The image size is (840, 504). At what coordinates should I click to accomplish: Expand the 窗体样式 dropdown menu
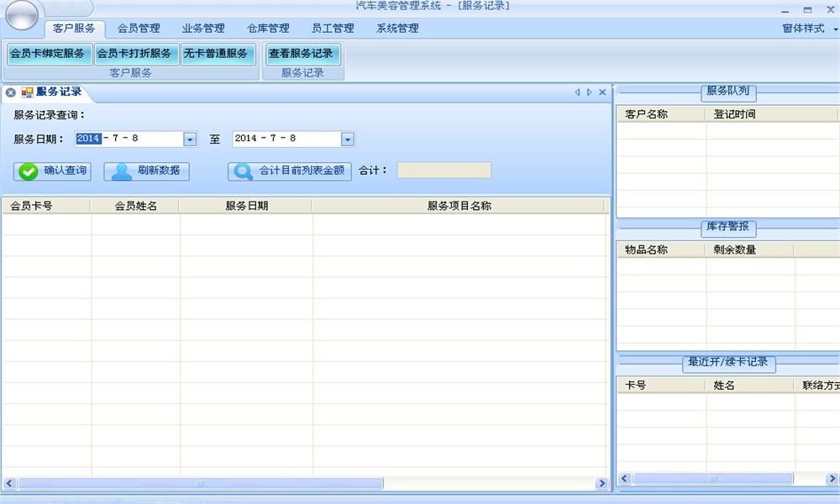(809, 29)
